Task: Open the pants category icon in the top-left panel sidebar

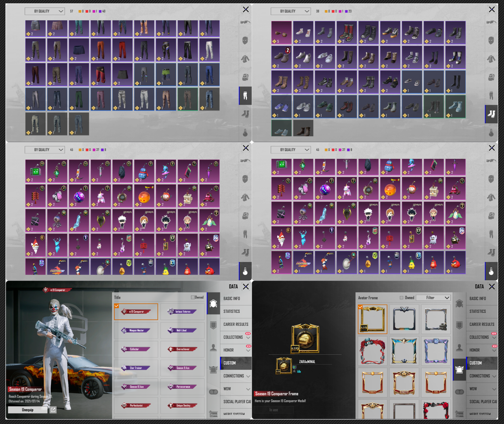Action: [x=245, y=95]
